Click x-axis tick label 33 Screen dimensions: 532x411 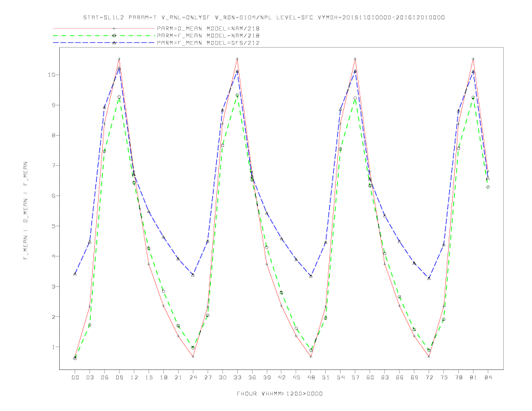pyautogui.click(x=237, y=377)
